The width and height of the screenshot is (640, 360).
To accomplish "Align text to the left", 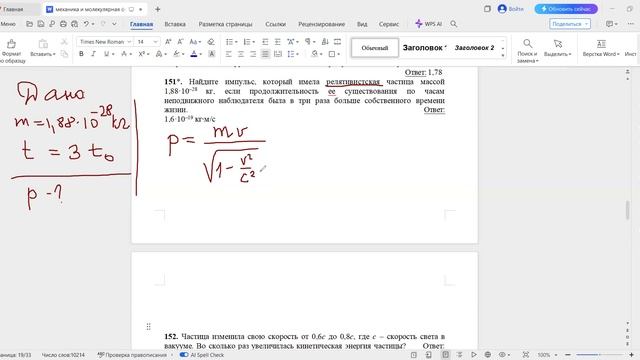I will point(229,54).
